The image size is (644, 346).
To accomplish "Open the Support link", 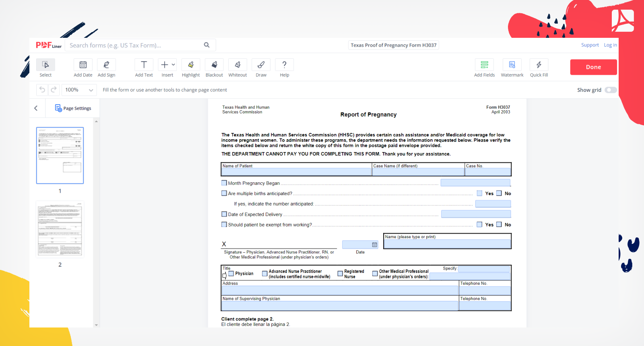I will [590, 45].
